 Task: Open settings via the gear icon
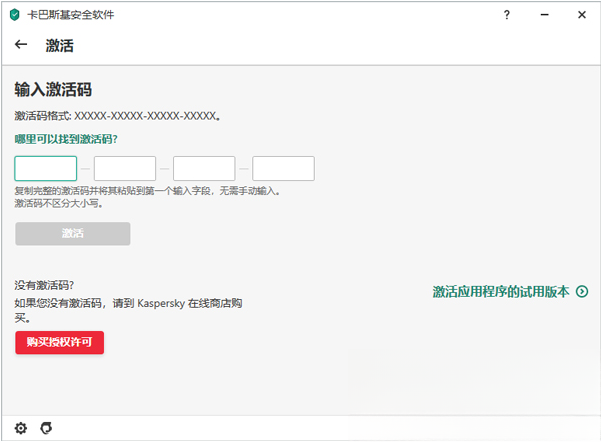click(21, 428)
